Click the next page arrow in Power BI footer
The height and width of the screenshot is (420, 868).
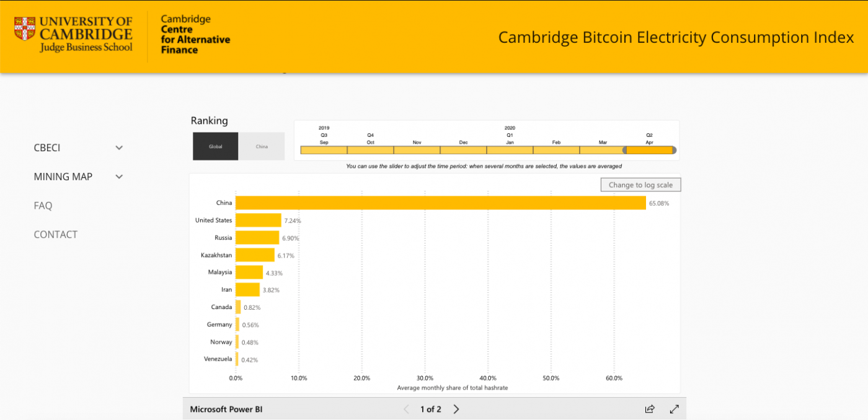(456, 409)
